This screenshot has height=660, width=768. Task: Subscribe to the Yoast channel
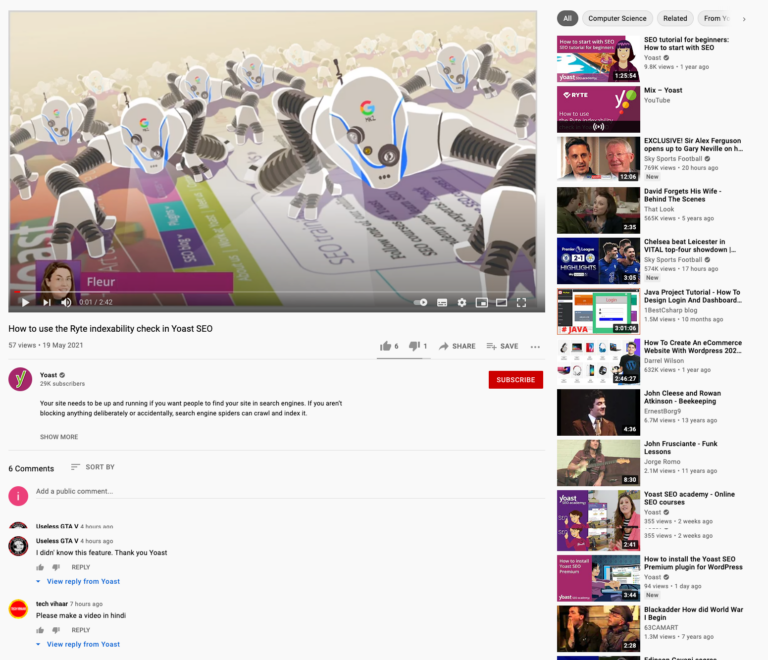[x=515, y=380]
